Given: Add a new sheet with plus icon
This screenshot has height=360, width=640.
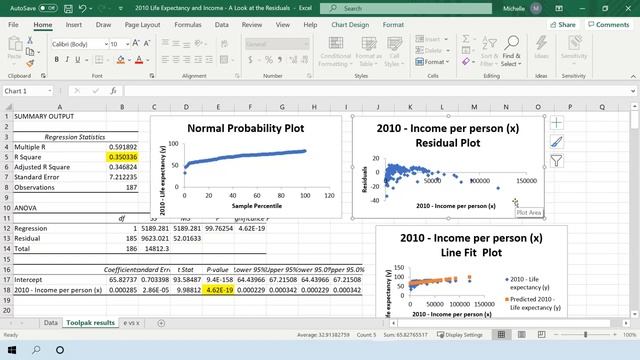Looking at the screenshot, I should coord(161,323).
